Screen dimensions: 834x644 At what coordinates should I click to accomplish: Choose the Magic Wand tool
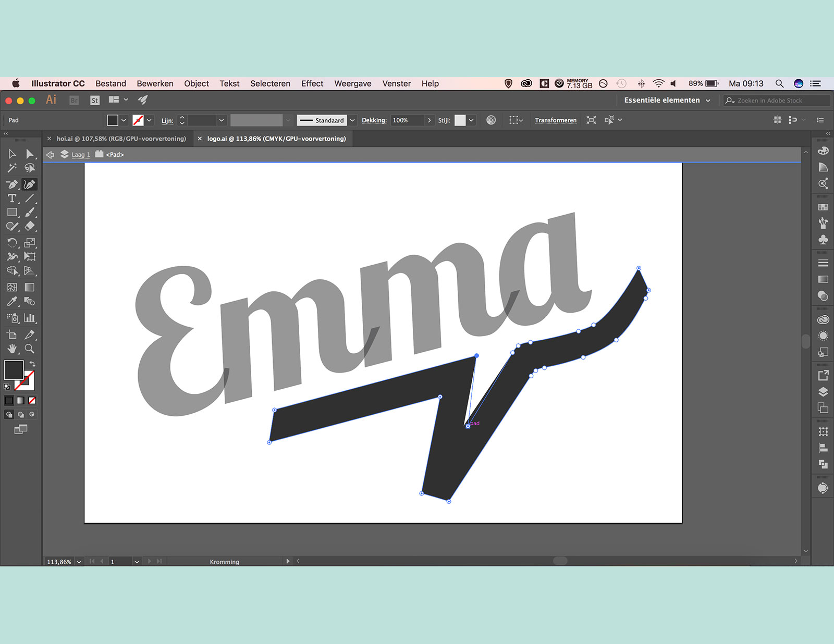point(12,168)
